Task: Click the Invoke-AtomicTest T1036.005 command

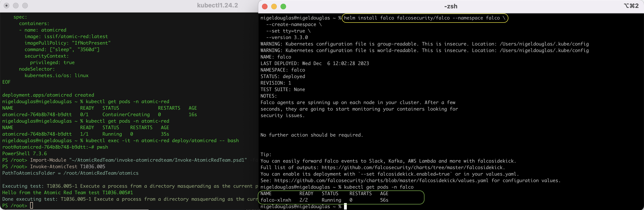Action: 67,167
